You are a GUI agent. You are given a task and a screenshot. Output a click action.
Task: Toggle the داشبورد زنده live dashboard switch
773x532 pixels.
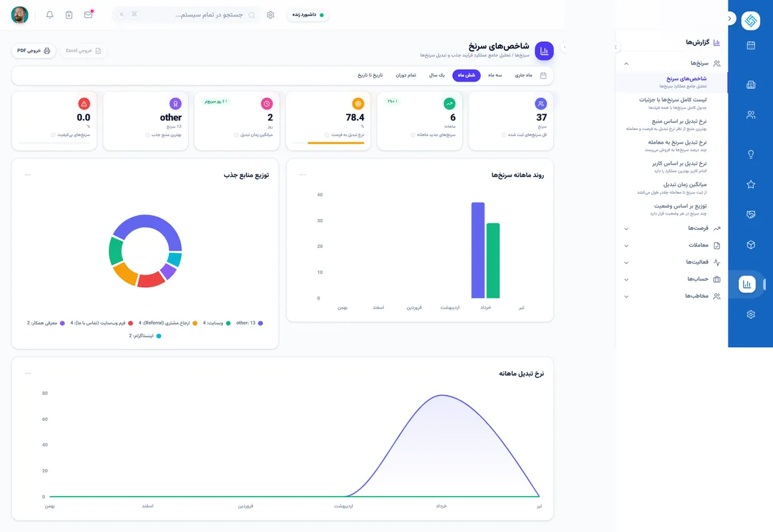pos(308,15)
